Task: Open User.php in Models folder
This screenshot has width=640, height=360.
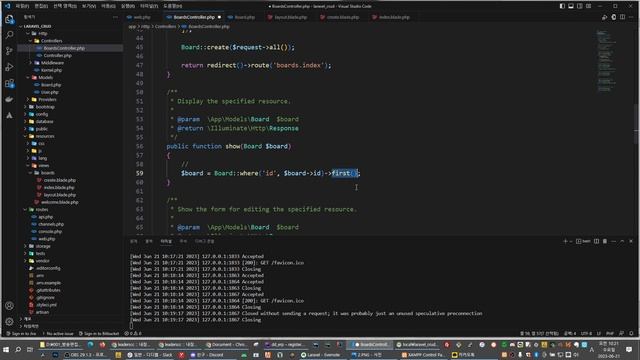Action: click(50, 92)
